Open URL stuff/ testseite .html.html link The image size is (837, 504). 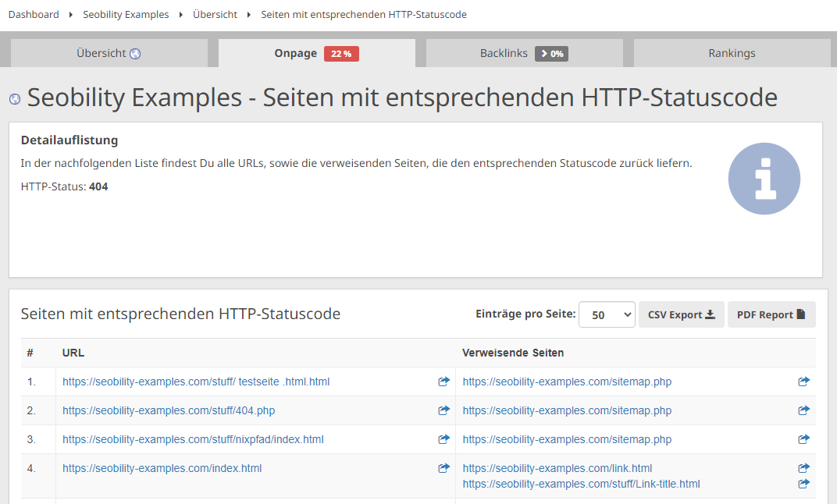pos(196,382)
